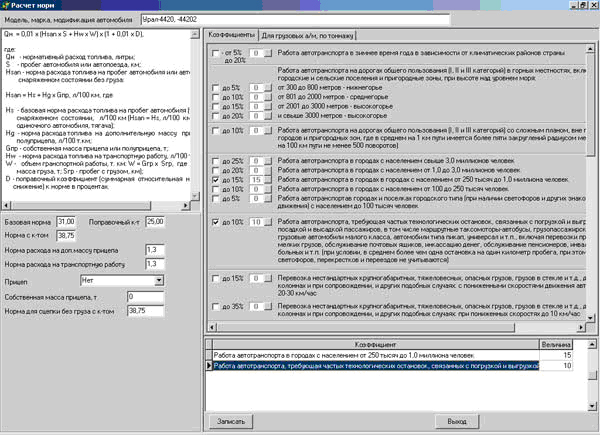Click the 'Собственная масса прицепа, т' field
The height and width of the screenshot is (435, 600).
(x=145, y=297)
